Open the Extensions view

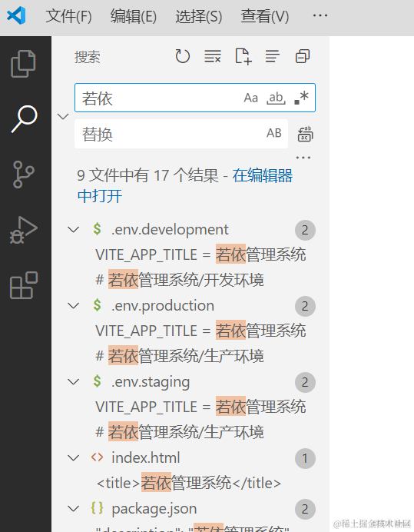tap(24, 285)
